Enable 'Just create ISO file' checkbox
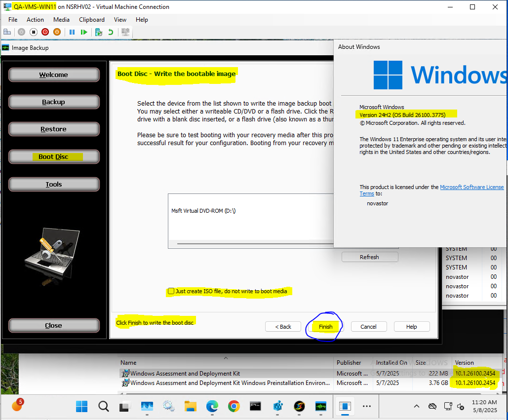This screenshot has width=508, height=420. point(171,291)
